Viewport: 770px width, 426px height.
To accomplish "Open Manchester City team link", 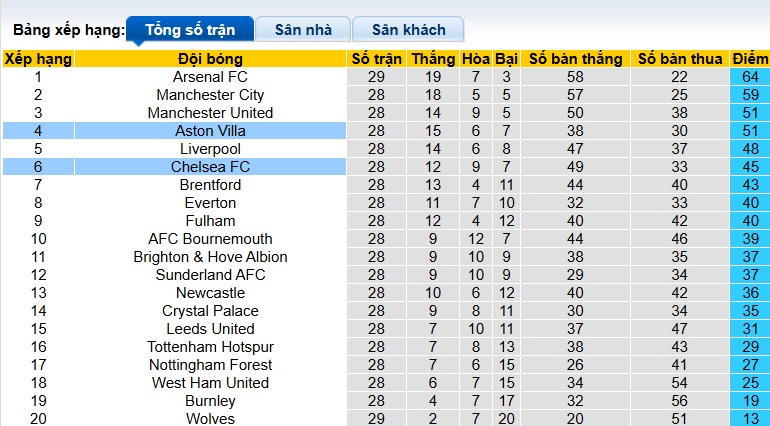I will click(x=210, y=95).
